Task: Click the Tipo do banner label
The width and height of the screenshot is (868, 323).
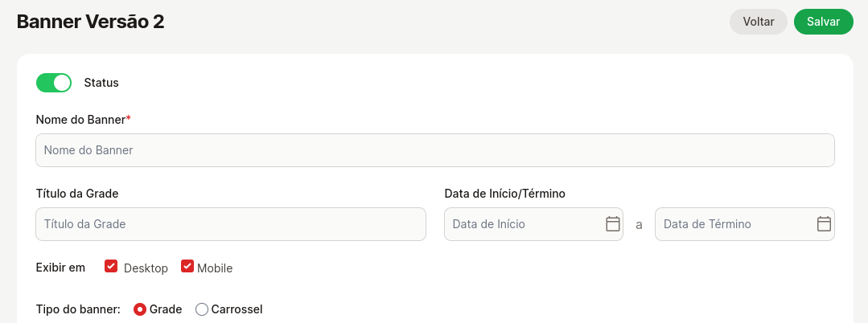Action: [x=78, y=309]
